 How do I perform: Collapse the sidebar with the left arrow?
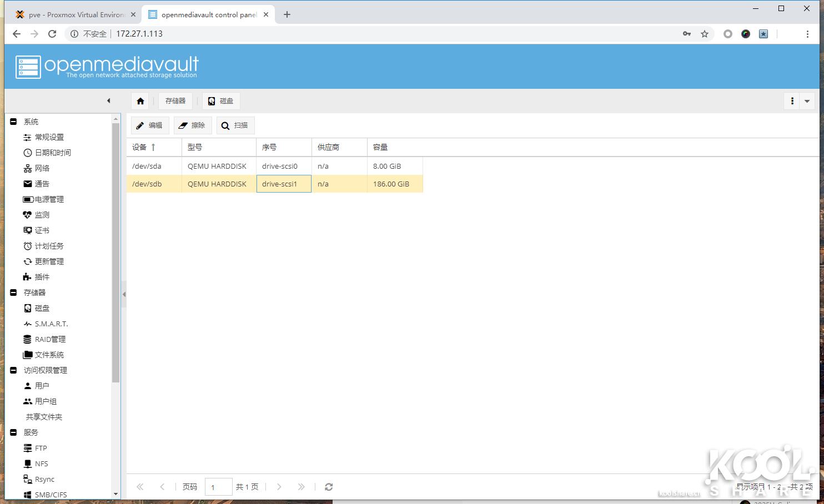pos(109,100)
